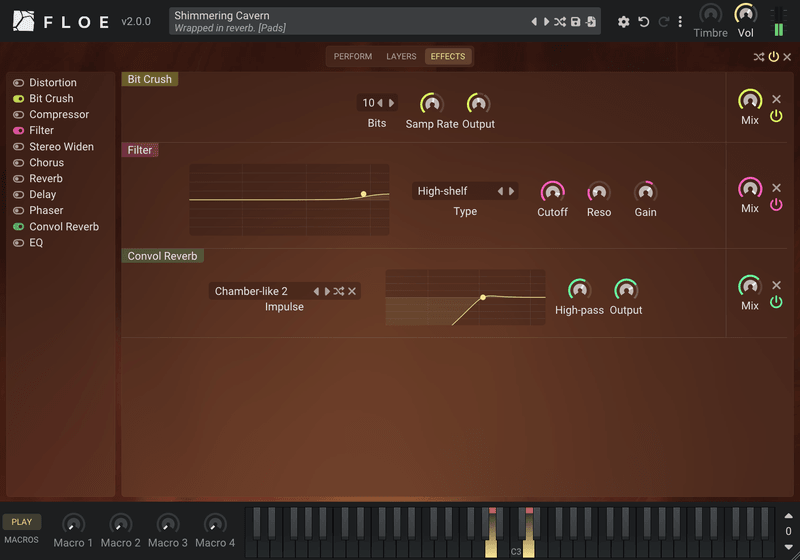The height and width of the screenshot is (560, 800).
Task: Click the Play button at bottom left
Action: [x=22, y=522]
